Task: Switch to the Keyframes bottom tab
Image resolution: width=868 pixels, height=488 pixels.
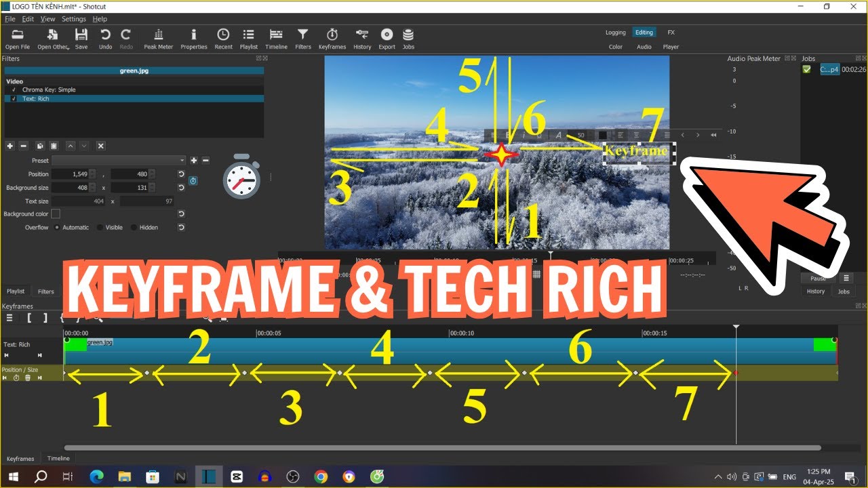Action: pos(20,459)
